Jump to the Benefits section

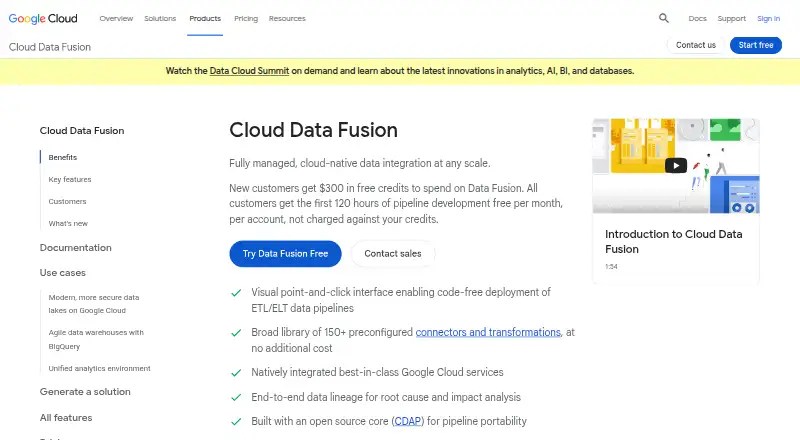point(63,157)
